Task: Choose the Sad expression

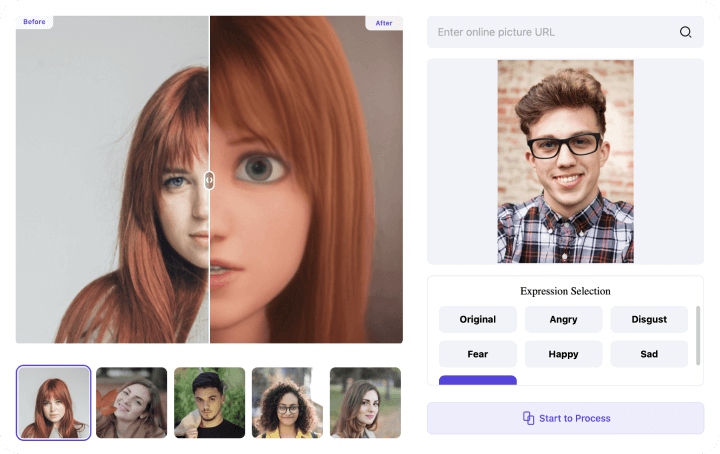Action: [x=649, y=354]
